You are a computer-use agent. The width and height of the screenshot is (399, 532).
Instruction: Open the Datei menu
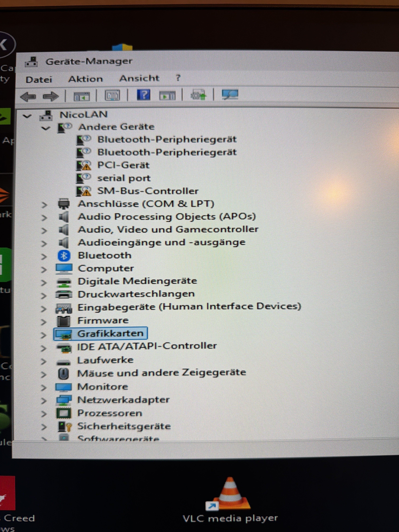click(x=39, y=80)
